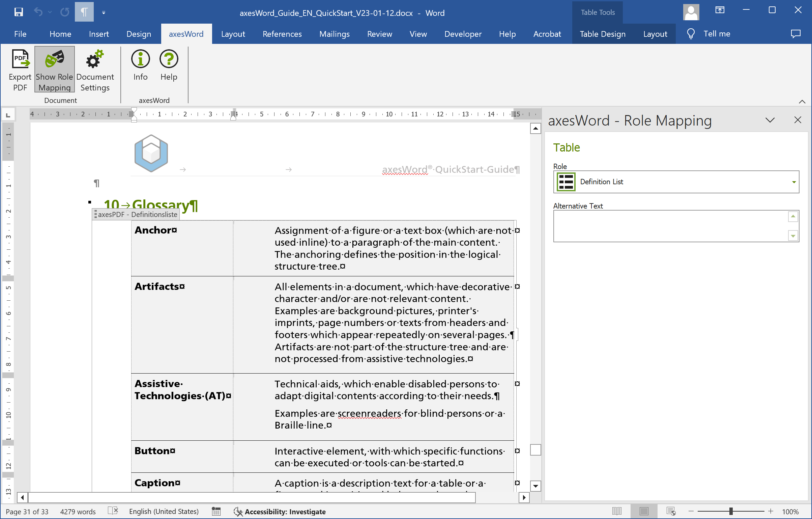Screen dimensions: 812x519
Task: Click Alternative Text scroll down arrow
Action: (793, 236)
